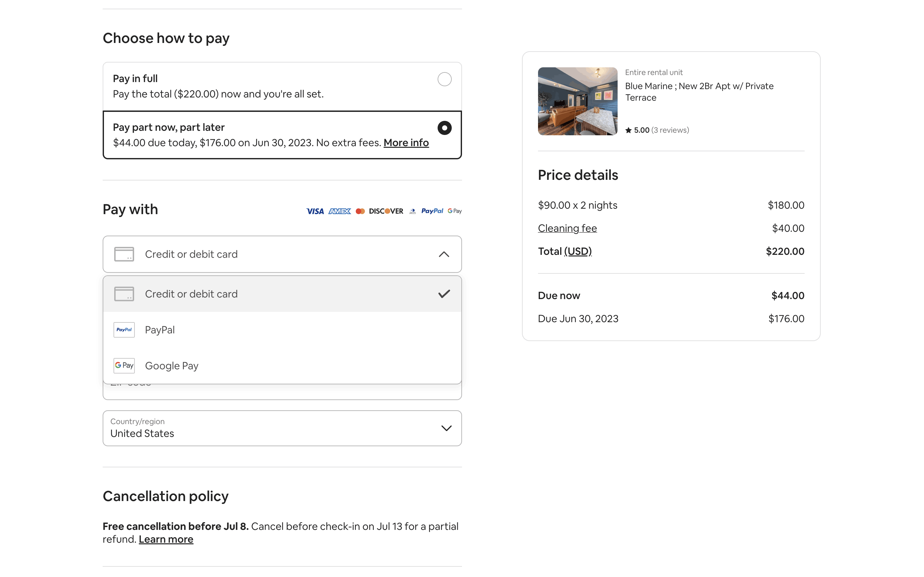
Task: Click the Cleaning fee link
Action: 567,228
